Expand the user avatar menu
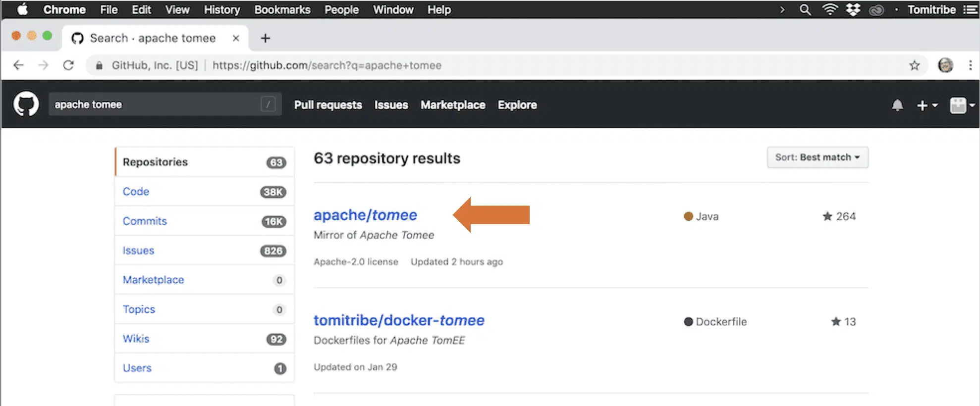980x406 pixels. 962,105
